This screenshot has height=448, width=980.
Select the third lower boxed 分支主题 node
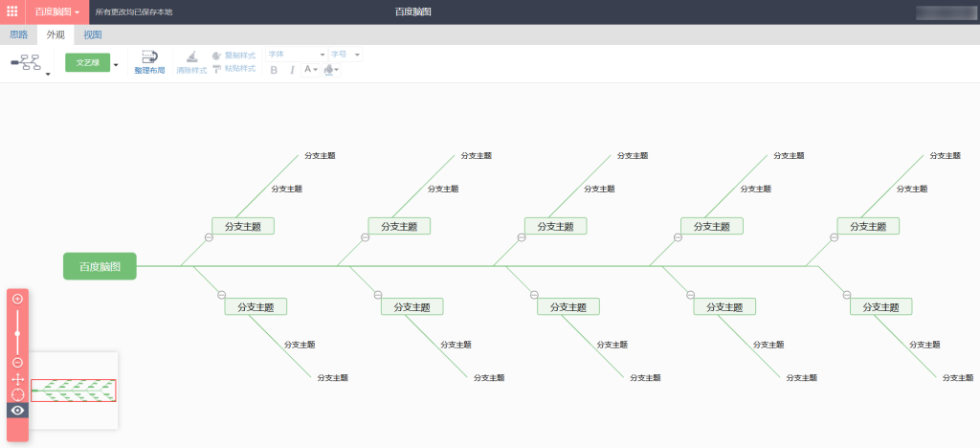tap(568, 306)
